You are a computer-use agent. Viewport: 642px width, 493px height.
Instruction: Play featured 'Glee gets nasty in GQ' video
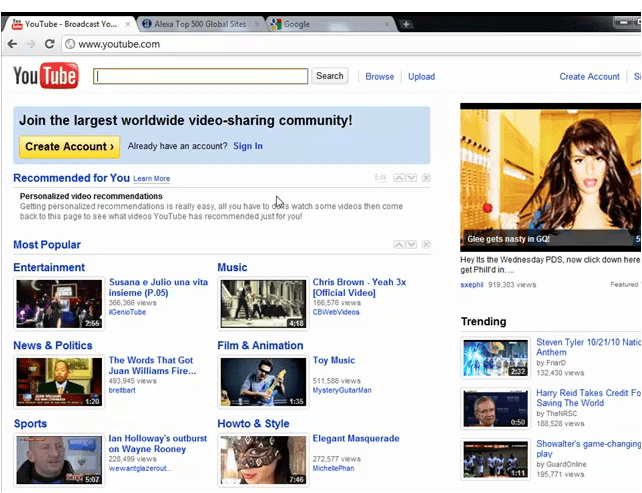point(550,177)
